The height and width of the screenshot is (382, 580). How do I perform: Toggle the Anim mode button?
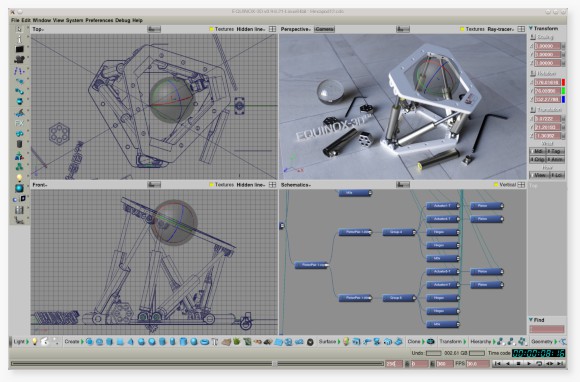[555, 159]
